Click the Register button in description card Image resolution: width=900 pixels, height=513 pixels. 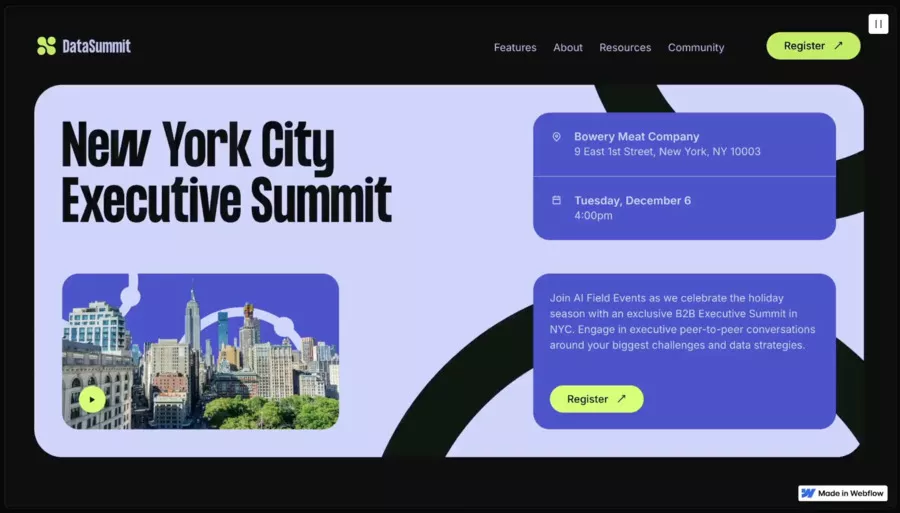[596, 399]
